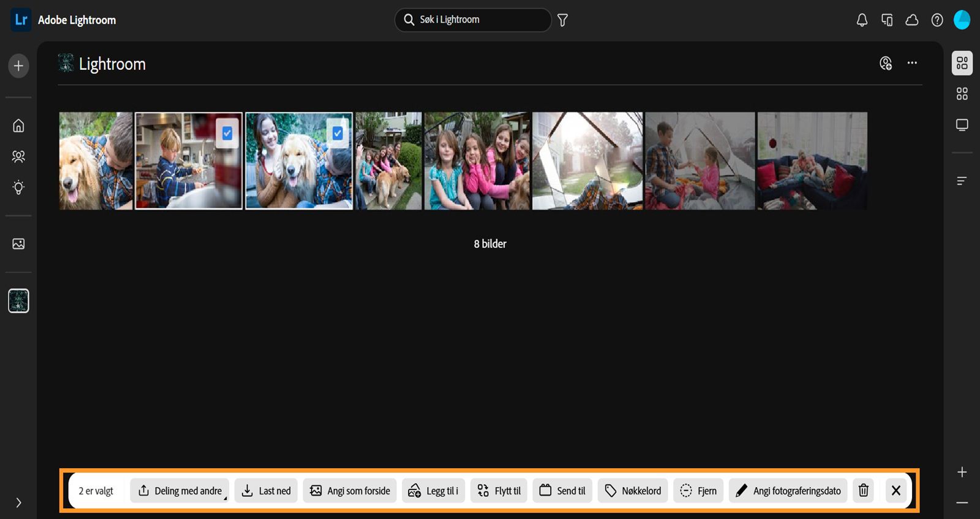Click Angi fotograferingsdato button
980x519 pixels.
(x=788, y=491)
